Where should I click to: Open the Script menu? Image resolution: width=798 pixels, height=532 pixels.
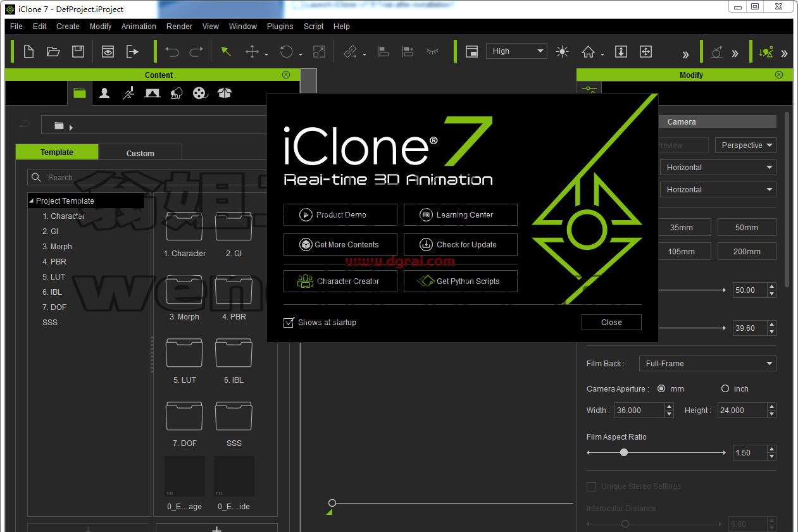(x=313, y=27)
